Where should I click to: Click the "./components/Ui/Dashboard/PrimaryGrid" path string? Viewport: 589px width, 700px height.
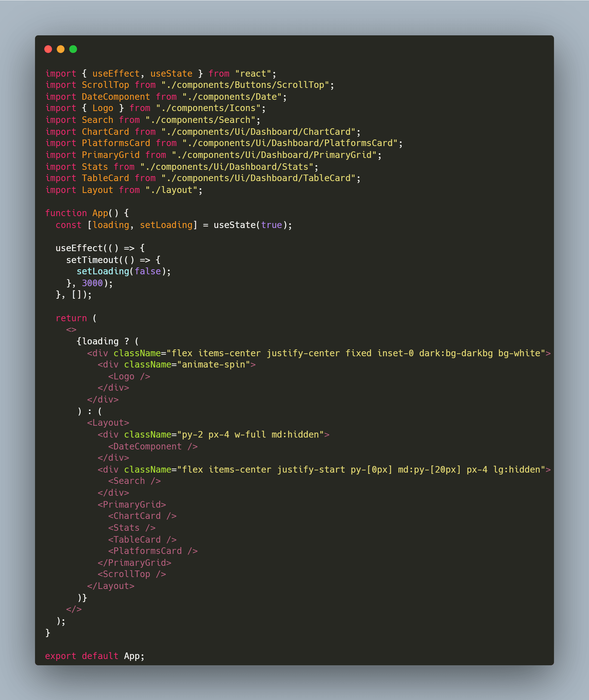tap(274, 155)
